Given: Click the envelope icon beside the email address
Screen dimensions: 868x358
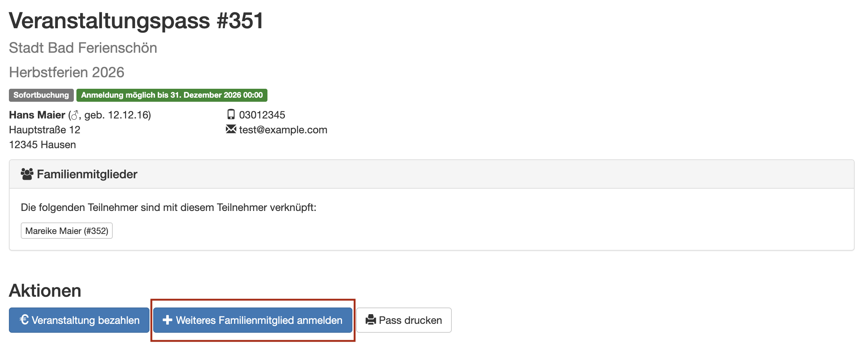Looking at the screenshot, I should pyautogui.click(x=231, y=129).
